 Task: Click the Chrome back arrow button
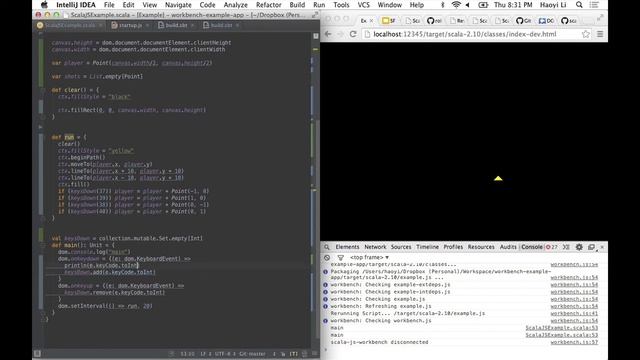[328, 34]
